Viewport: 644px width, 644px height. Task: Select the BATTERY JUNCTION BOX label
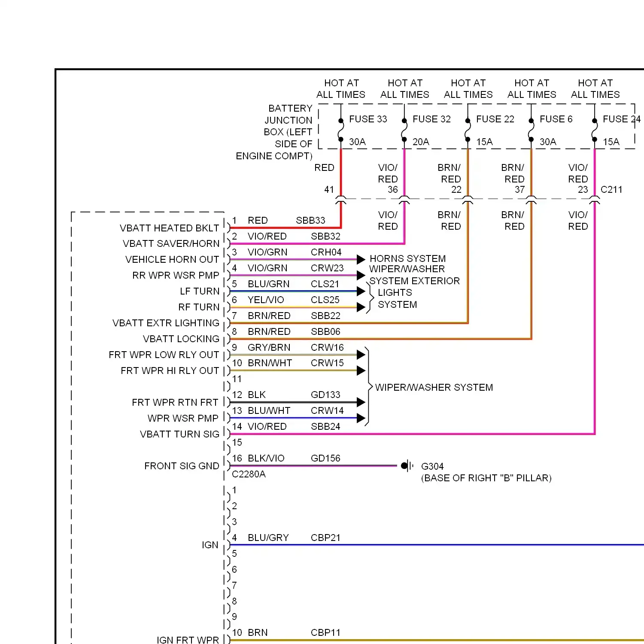[275, 132]
